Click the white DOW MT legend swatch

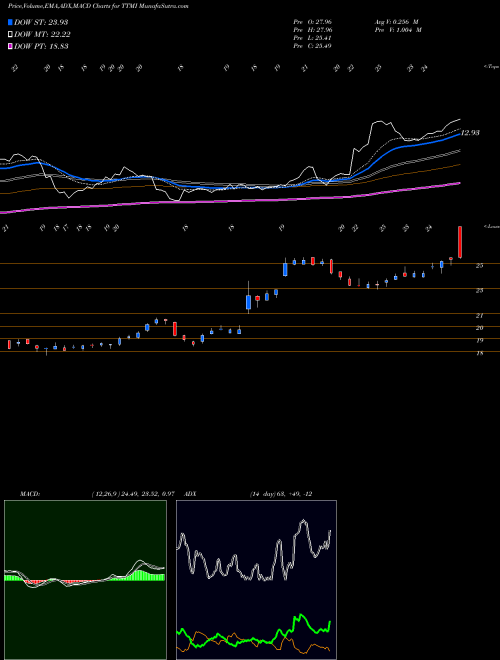click(x=10, y=35)
